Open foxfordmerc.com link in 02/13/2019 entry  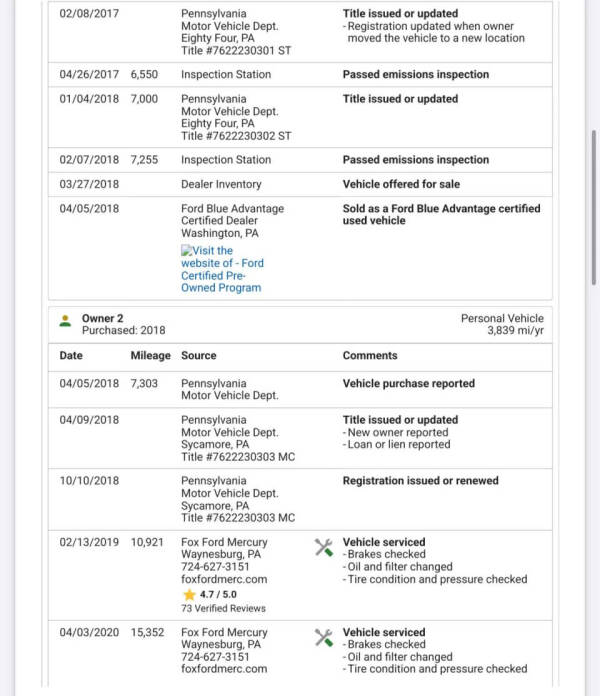[224, 579]
